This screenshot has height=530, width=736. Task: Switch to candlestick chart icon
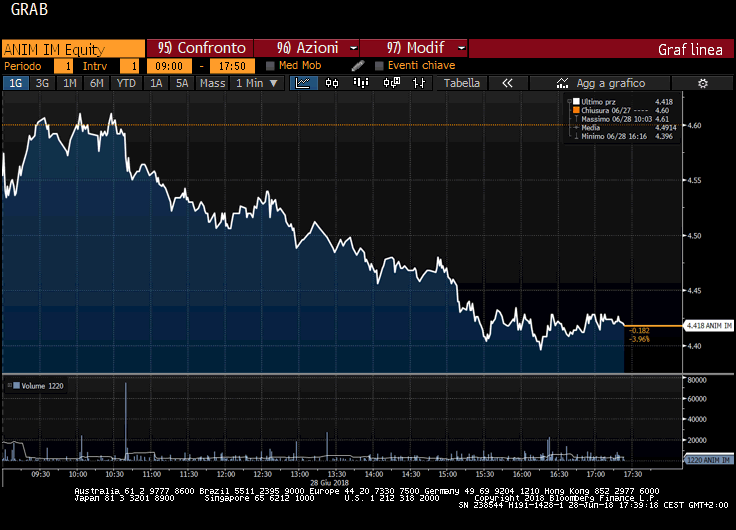[332, 83]
